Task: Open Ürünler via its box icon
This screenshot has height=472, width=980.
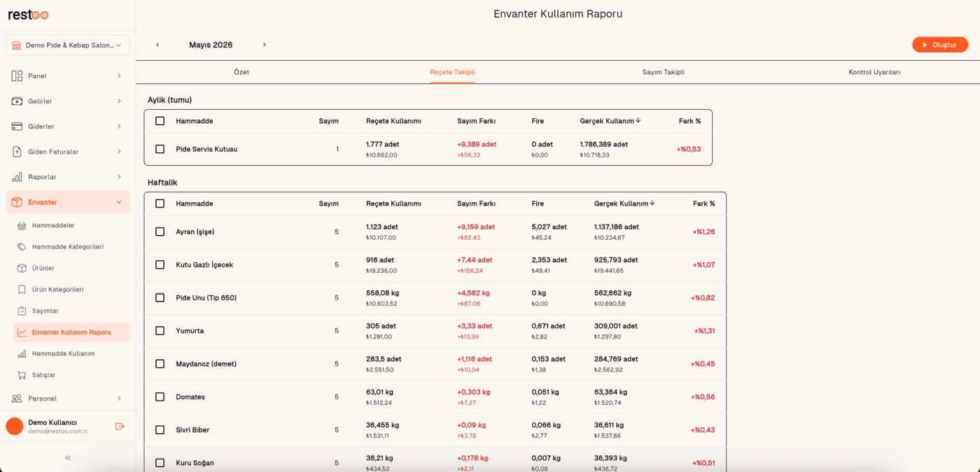Action: [22, 269]
